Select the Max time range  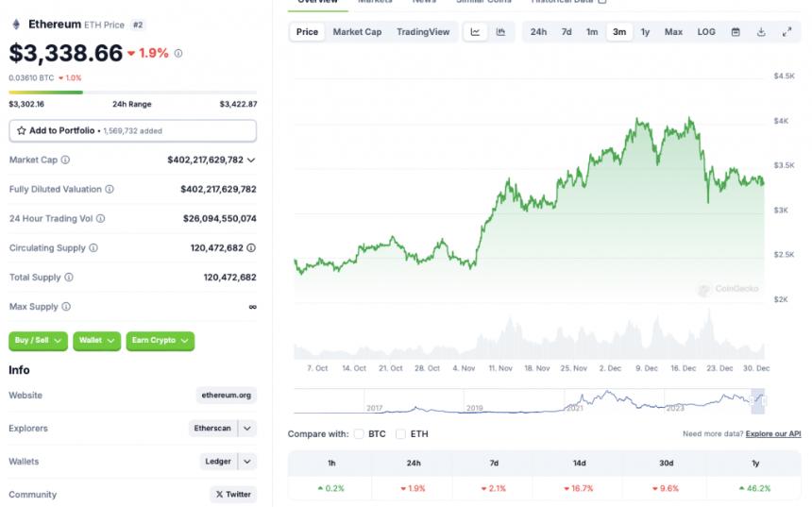(673, 32)
